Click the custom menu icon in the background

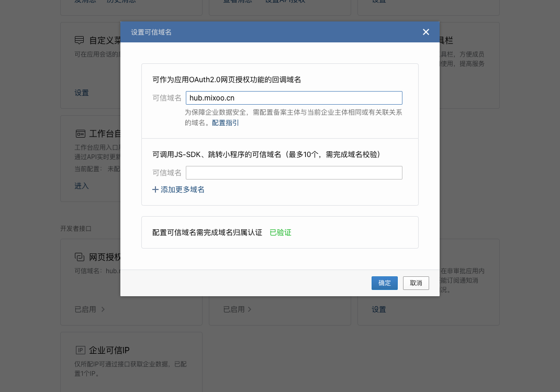pos(79,40)
